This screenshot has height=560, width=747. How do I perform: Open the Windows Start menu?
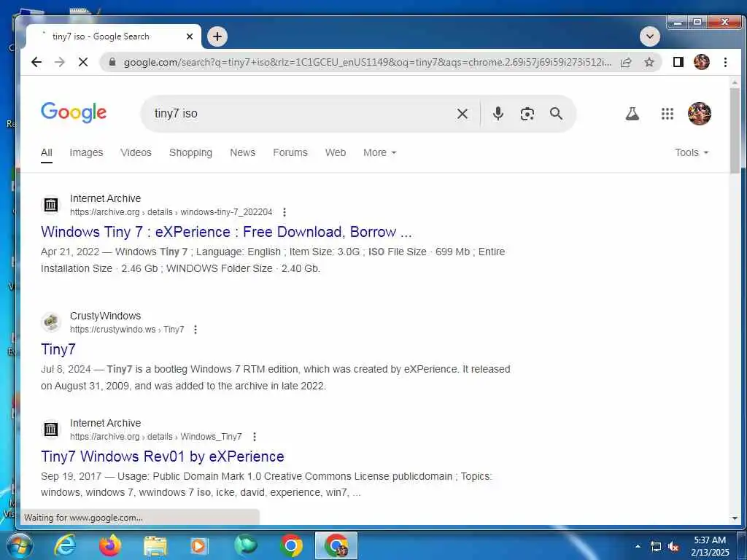click(18, 545)
